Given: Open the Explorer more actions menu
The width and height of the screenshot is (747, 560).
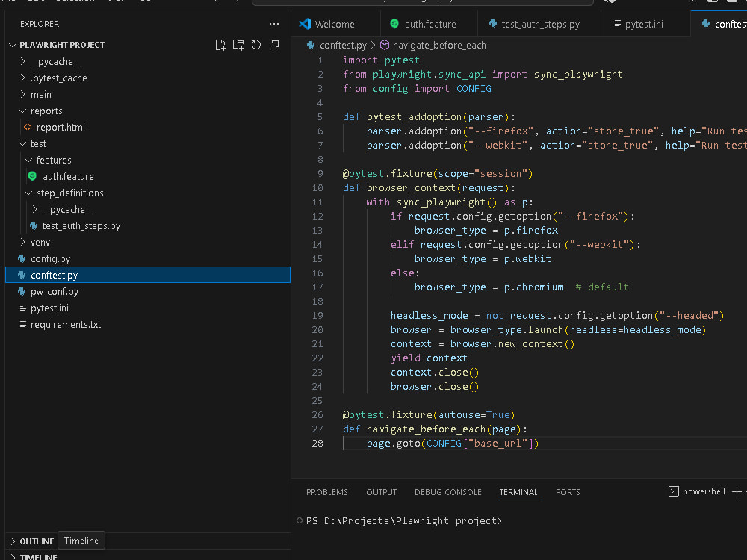Looking at the screenshot, I should click(274, 24).
